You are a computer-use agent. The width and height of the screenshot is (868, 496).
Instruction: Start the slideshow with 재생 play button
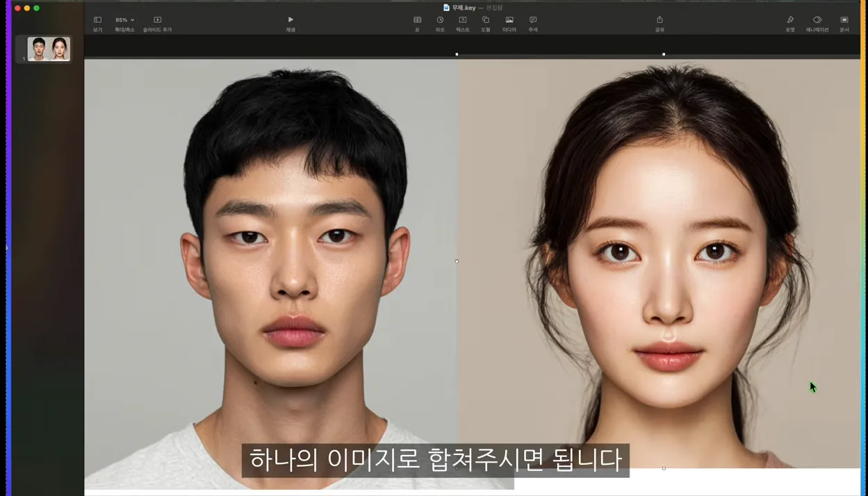tap(290, 24)
